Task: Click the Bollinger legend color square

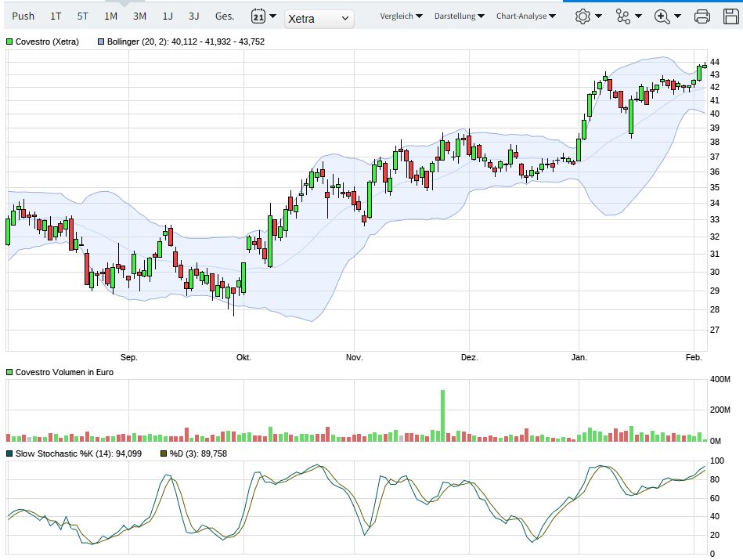Action: point(101,42)
